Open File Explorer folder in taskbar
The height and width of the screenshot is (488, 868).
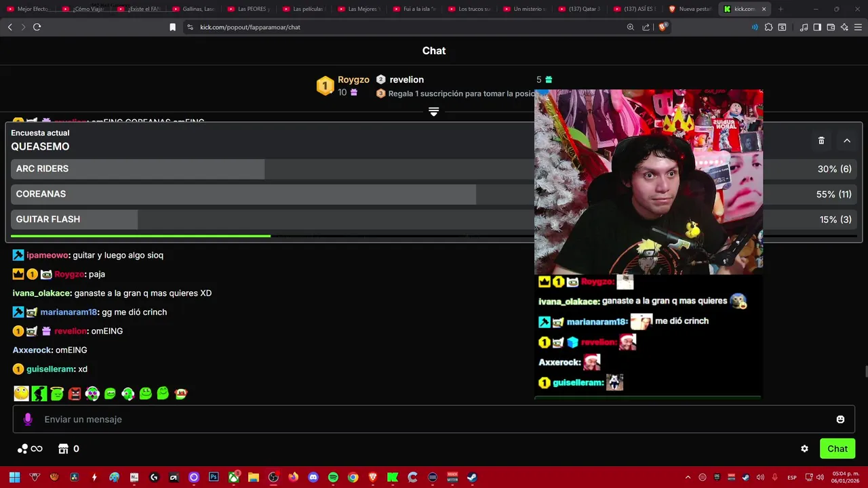click(254, 477)
